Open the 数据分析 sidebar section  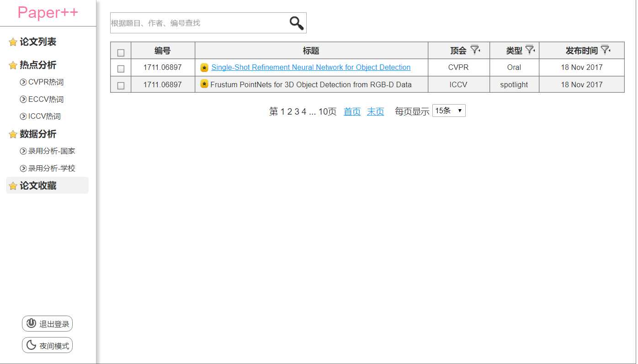click(x=38, y=134)
